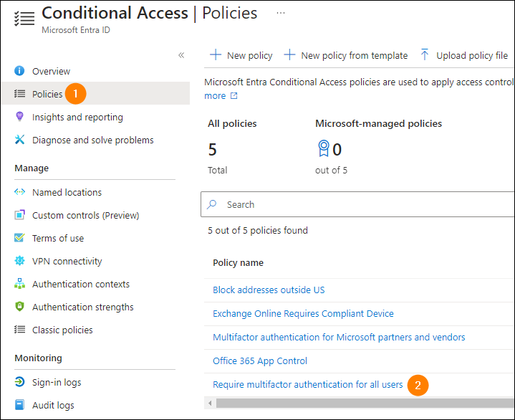This screenshot has height=420, width=515.
Task: Click the VPN connectivity gear icon
Action: click(x=19, y=261)
